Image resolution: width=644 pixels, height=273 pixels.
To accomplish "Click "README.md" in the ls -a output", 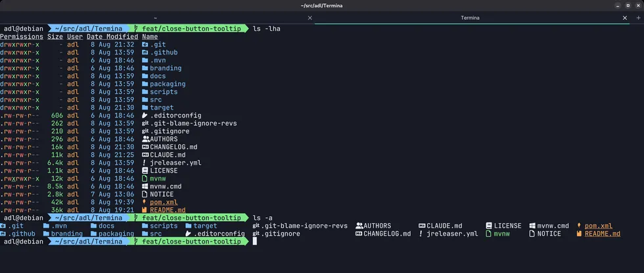I will click(x=603, y=234).
